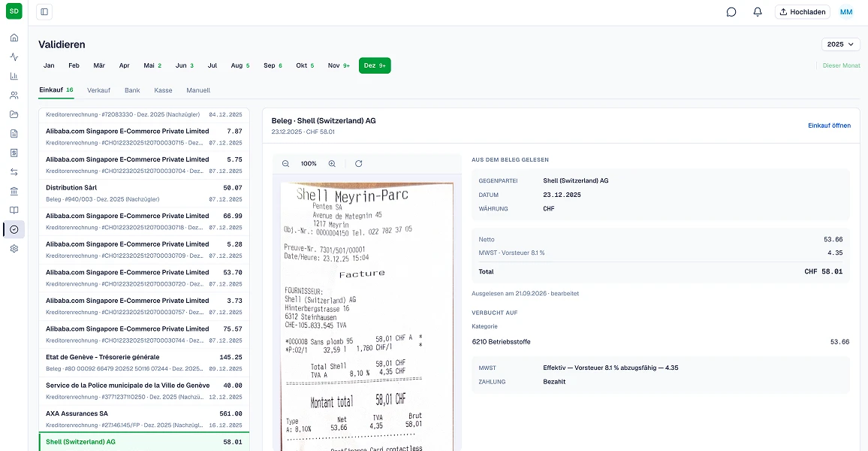
Task: Zoom out the receipt image
Action: (x=285, y=163)
